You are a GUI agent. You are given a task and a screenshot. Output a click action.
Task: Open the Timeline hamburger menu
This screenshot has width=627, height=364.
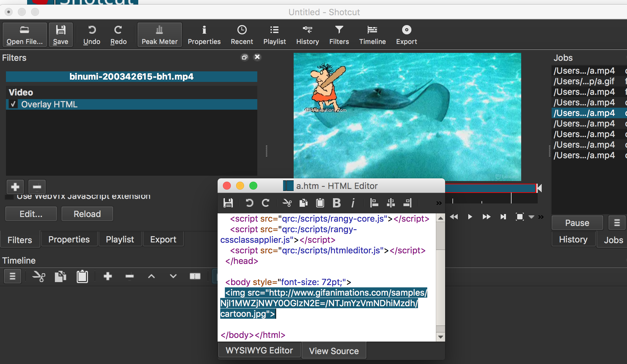pos(12,276)
